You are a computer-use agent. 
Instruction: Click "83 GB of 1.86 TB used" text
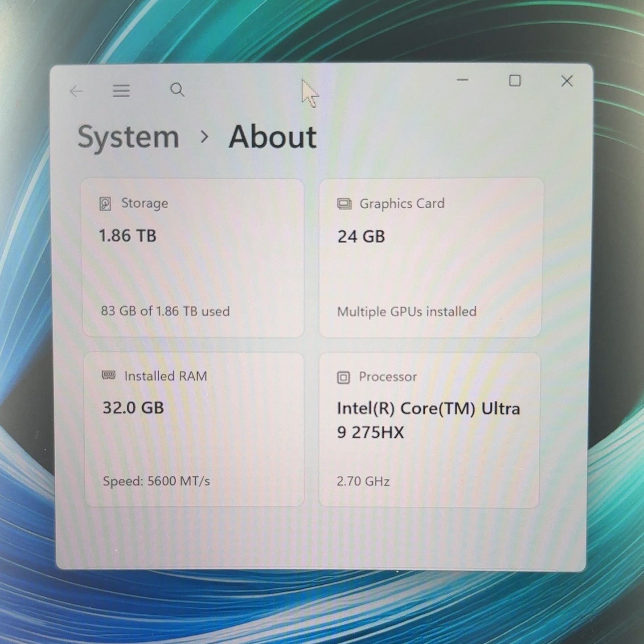coord(165,311)
